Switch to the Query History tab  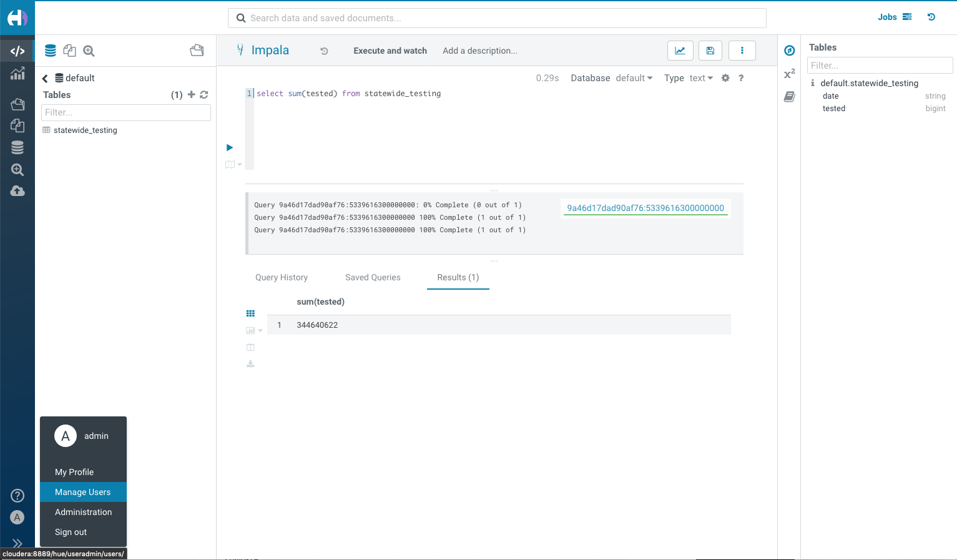click(x=282, y=277)
